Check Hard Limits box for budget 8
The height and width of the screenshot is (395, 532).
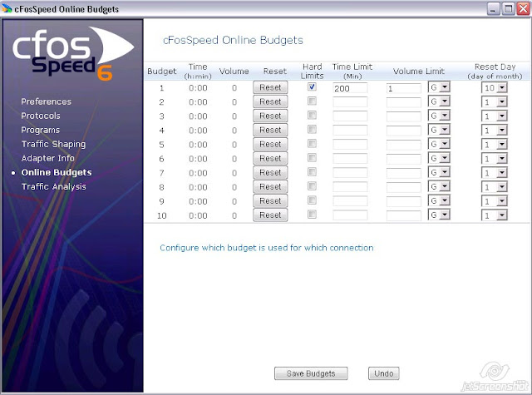[312, 186]
